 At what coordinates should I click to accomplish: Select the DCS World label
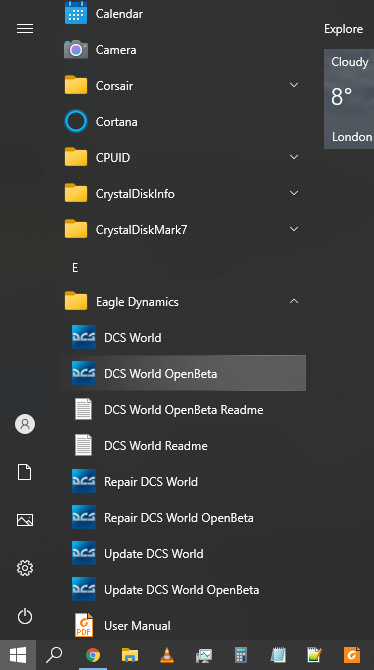pos(133,338)
